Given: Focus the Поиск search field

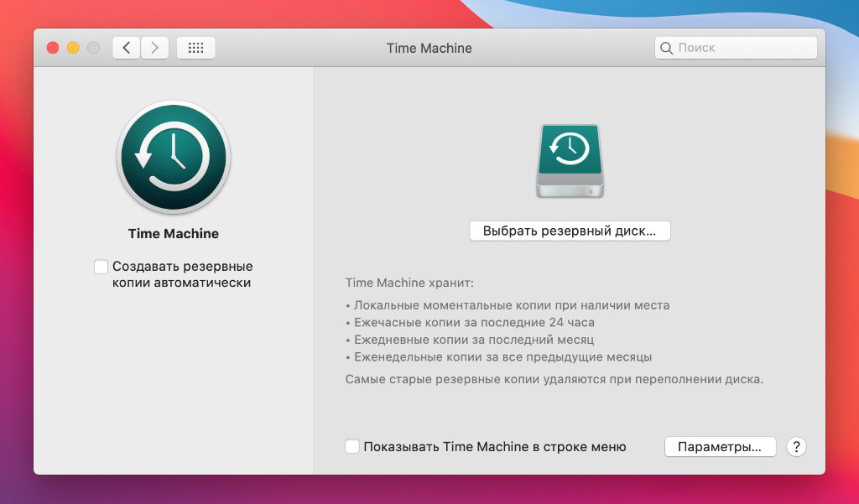Looking at the screenshot, I should click(x=736, y=48).
